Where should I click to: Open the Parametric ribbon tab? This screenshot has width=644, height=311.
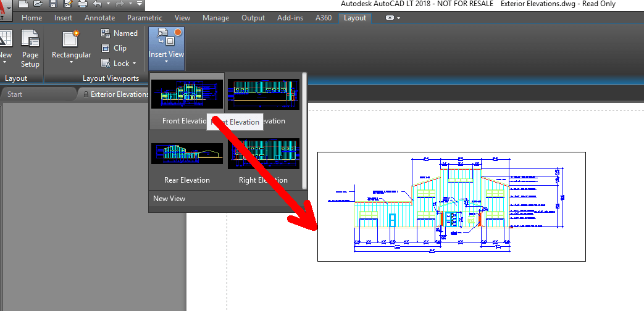pos(144,18)
